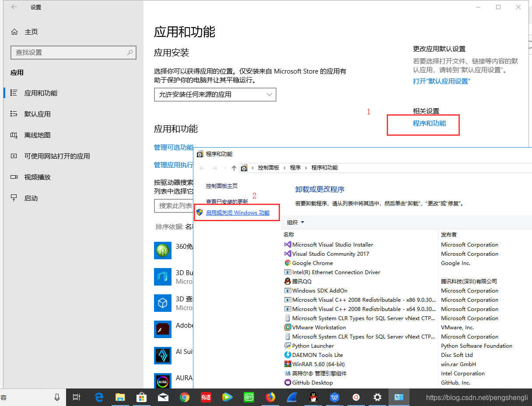Select 默认应用 in the Settings sidebar
Image resolution: width=532 pixels, height=406 pixels.
tap(37, 114)
